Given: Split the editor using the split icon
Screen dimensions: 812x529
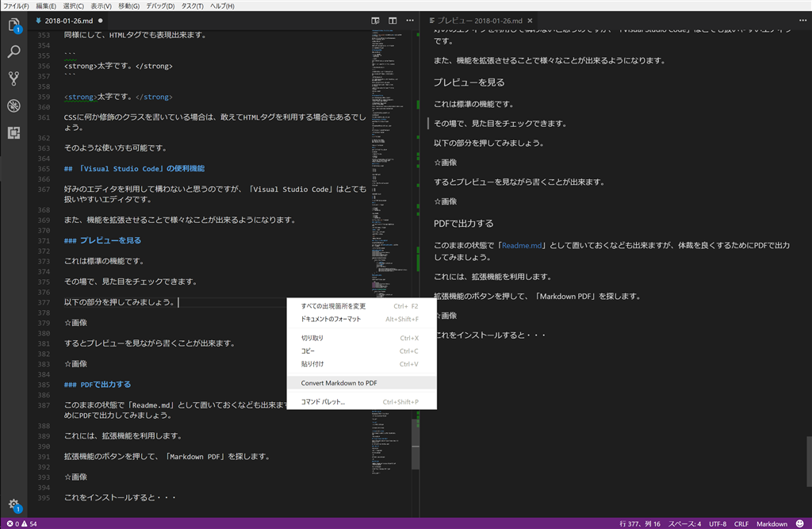Looking at the screenshot, I should (391, 20).
